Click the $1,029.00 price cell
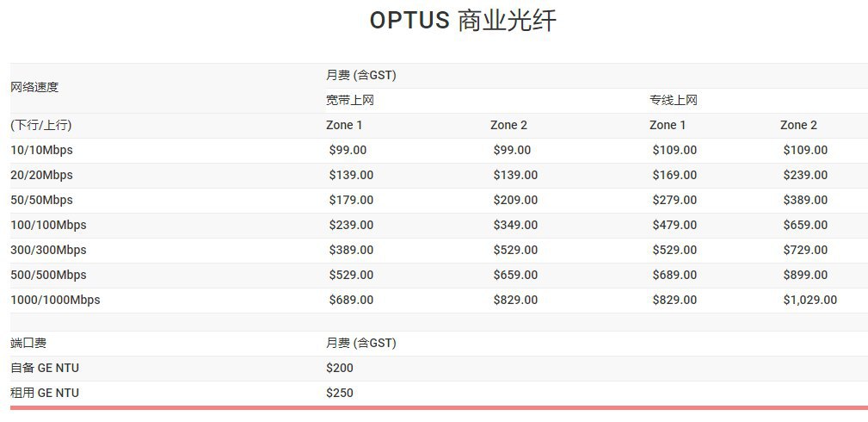 point(810,300)
